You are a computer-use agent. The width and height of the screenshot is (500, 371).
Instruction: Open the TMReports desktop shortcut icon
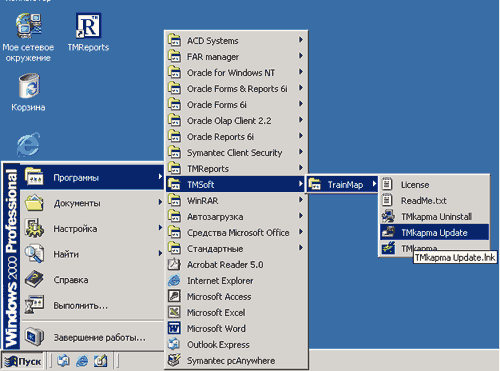tap(88, 26)
